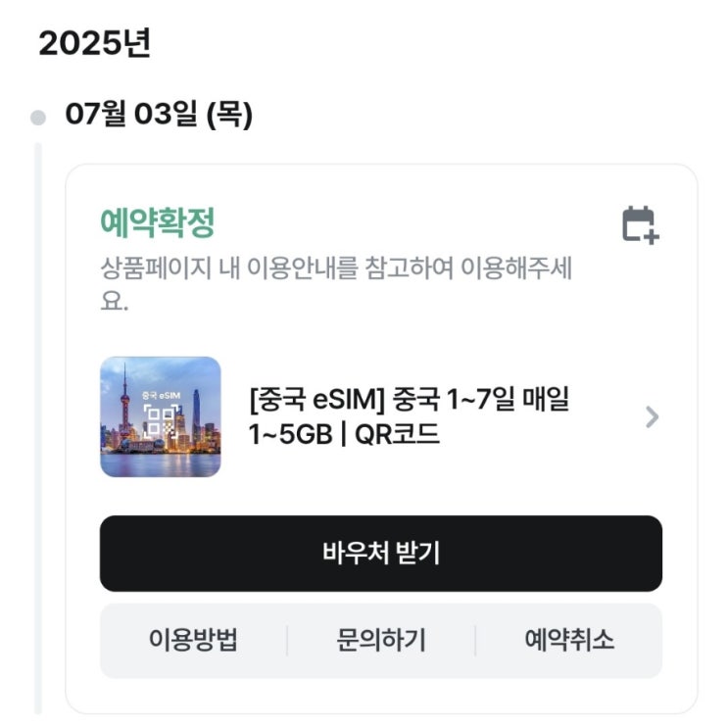Open the [중국 eSIM] product title link
This screenshot has width=728, height=728.
[x=410, y=402]
